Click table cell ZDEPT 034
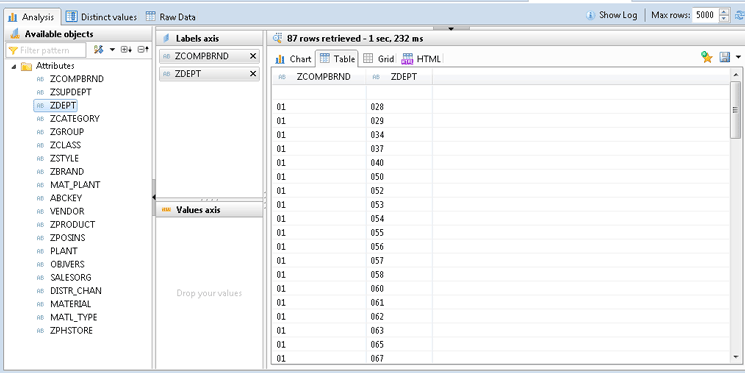Image resolution: width=745 pixels, height=373 pixels. [399, 135]
